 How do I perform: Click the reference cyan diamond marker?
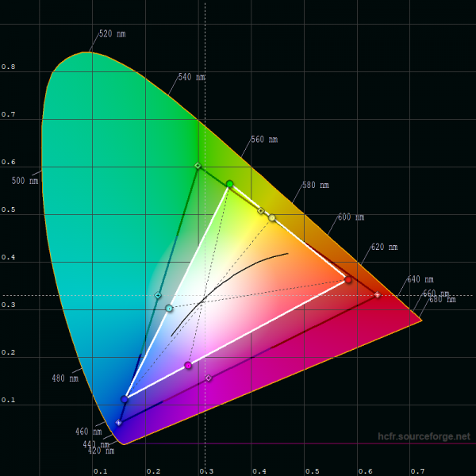click(x=158, y=296)
